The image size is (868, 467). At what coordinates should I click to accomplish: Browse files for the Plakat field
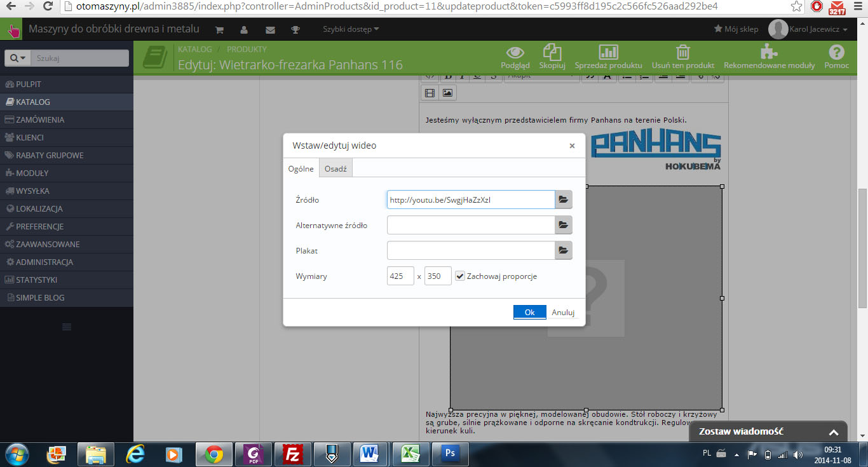[563, 250]
